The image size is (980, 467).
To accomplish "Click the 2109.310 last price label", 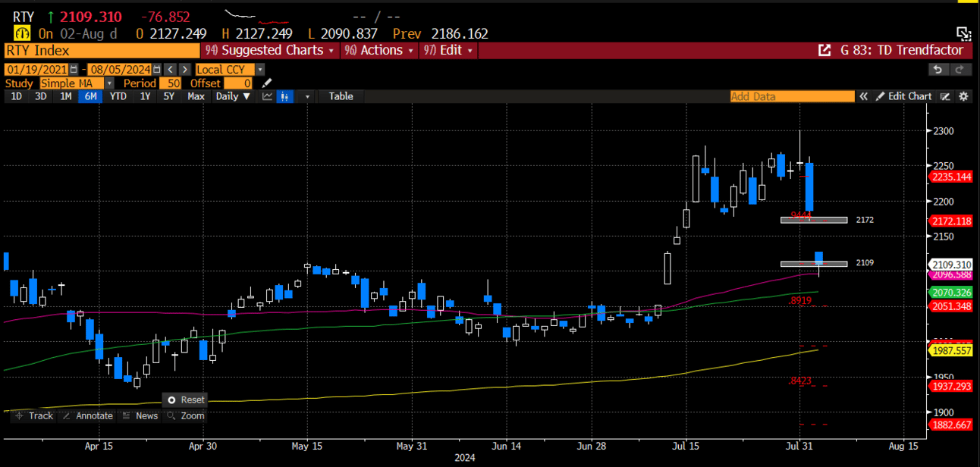I will (x=950, y=265).
